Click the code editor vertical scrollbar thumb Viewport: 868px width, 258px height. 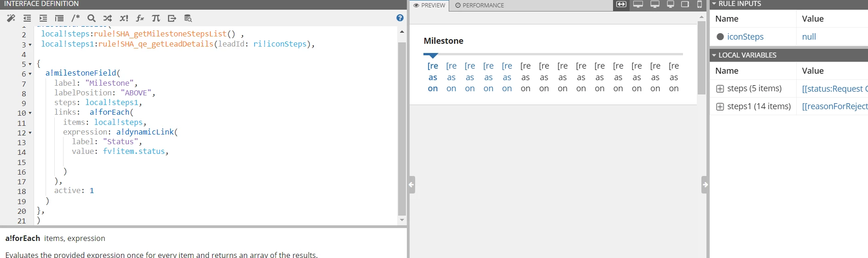pos(402,129)
